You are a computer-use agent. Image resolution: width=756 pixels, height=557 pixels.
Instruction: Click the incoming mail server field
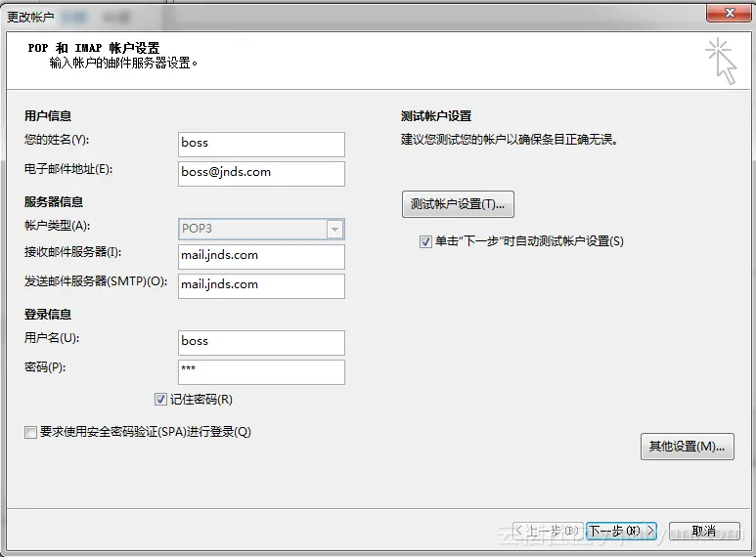coord(261,257)
